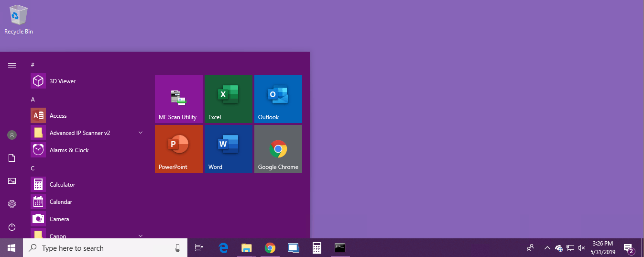Open Microsoft Edge from the taskbar
The width and height of the screenshot is (644, 257).
223,248
